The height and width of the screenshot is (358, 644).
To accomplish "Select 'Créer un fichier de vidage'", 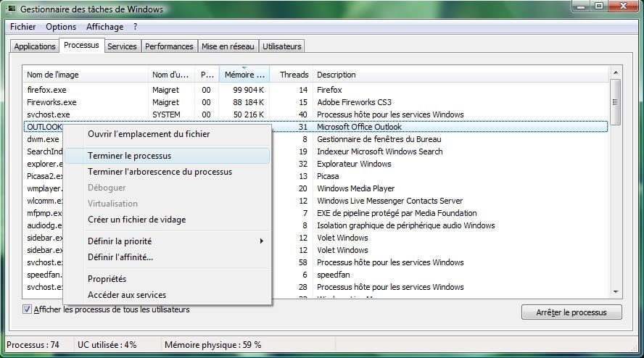I will [x=168, y=220].
